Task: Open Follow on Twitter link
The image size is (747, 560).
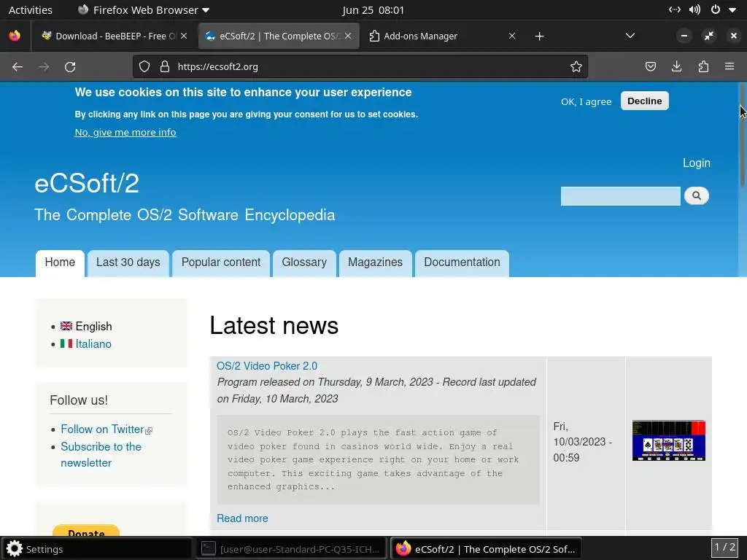Action: 102,429
